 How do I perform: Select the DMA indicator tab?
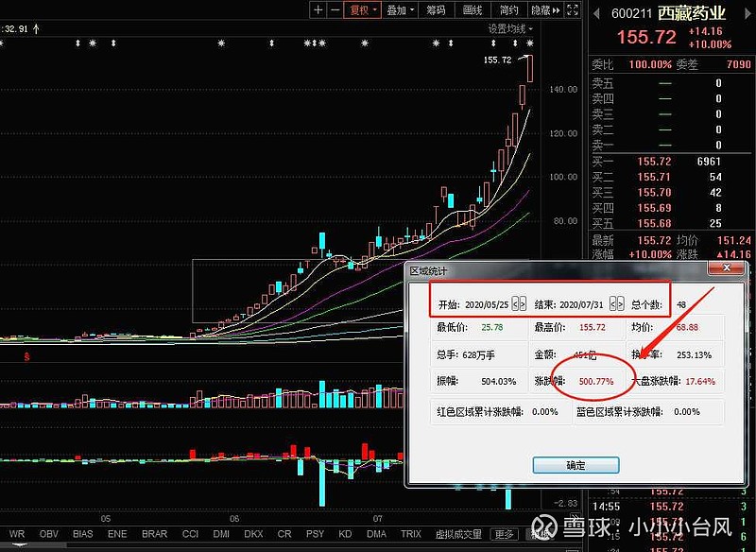376,534
